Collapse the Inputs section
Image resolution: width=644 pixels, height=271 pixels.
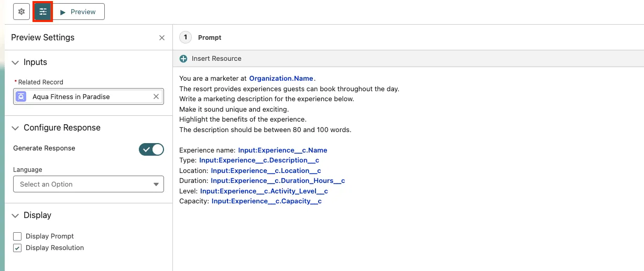point(15,62)
